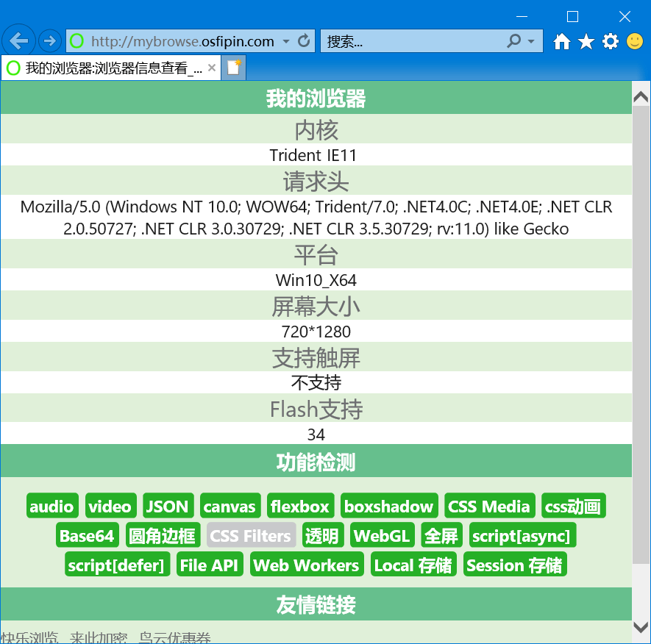Image resolution: width=651 pixels, height=644 pixels.
Task: Click the grayed CSS Filters tag
Action: [251, 536]
